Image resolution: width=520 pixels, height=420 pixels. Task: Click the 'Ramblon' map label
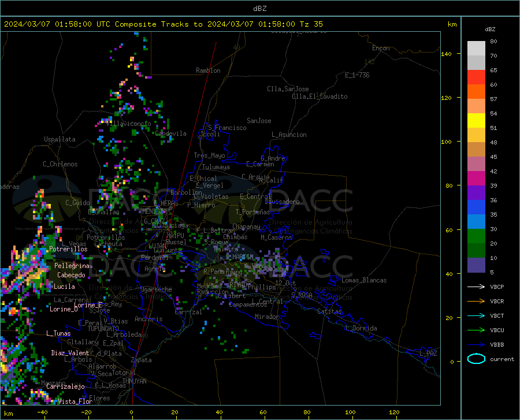coord(208,70)
